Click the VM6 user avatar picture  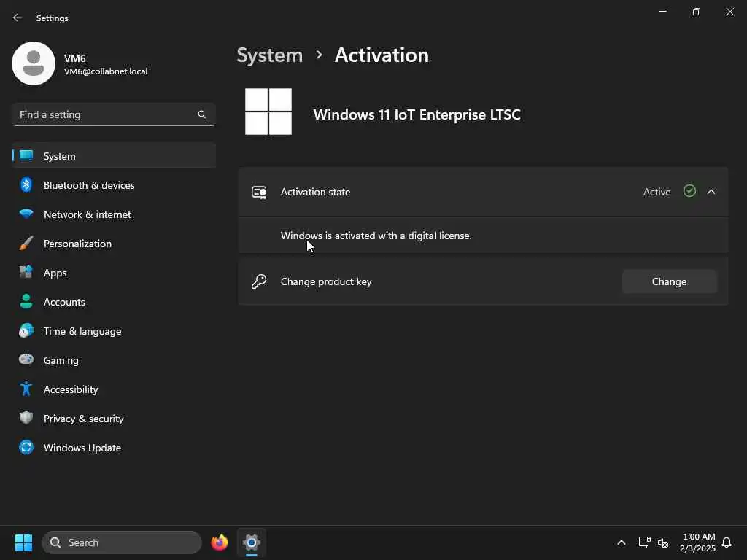click(x=34, y=63)
